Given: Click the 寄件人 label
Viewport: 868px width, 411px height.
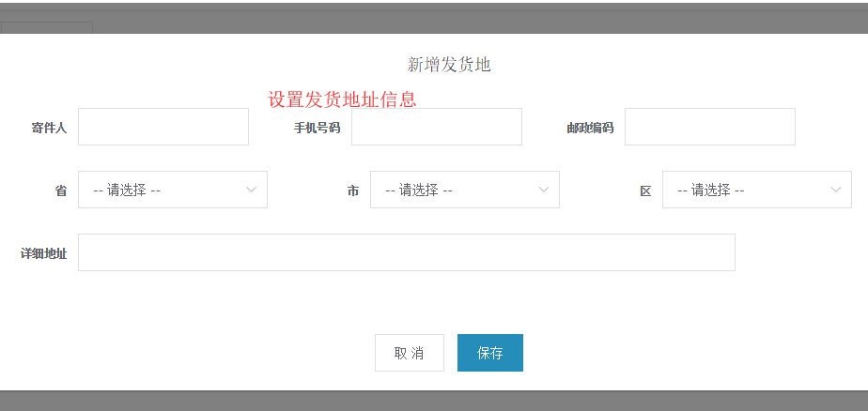Looking at the screenshot, I should [x=49, y=129].
